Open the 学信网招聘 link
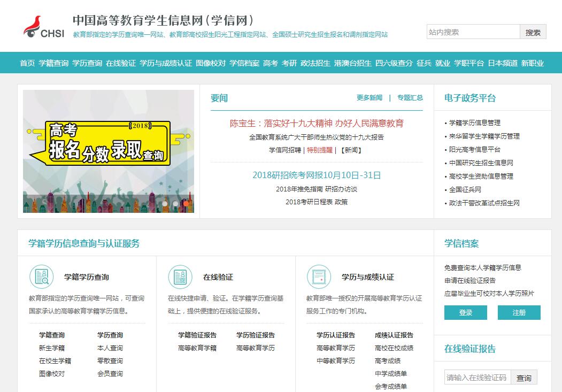The width and height of the screenshot is (562, 392). 285,150
